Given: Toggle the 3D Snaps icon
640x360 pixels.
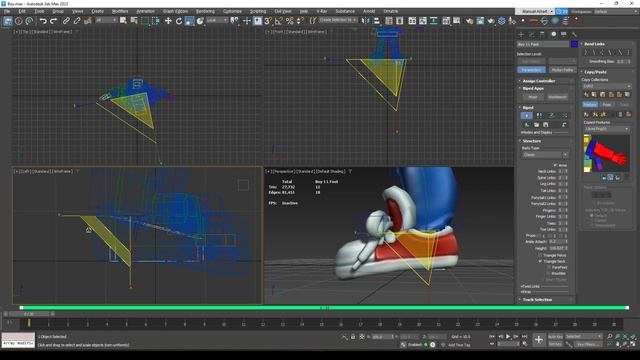Looking at the screenshot, I should click(268, 21).
